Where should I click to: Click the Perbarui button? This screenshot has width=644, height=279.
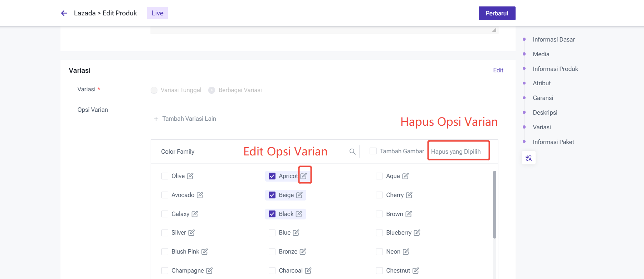[497, 13]
